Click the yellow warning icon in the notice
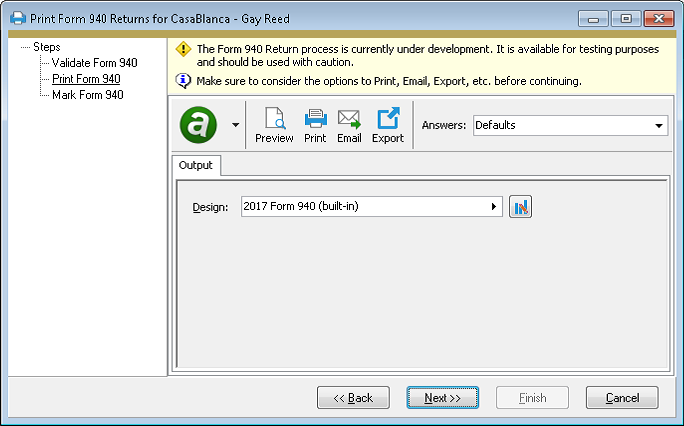 click(183, 49)
